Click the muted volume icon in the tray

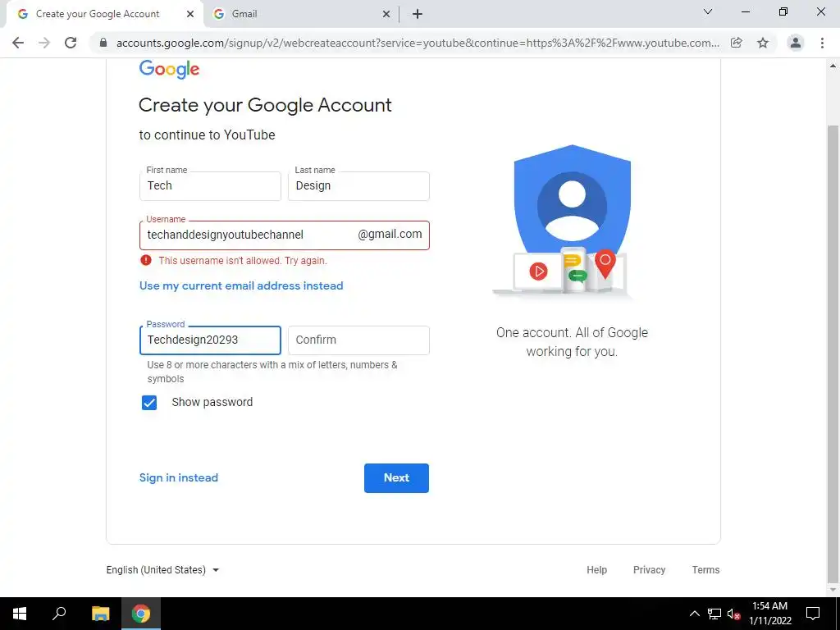[x=734, y=614]
